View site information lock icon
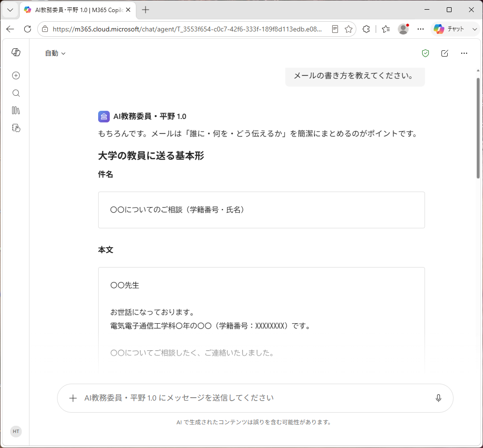The height and width of the screenshot is (448, 483). coord(45,29)
